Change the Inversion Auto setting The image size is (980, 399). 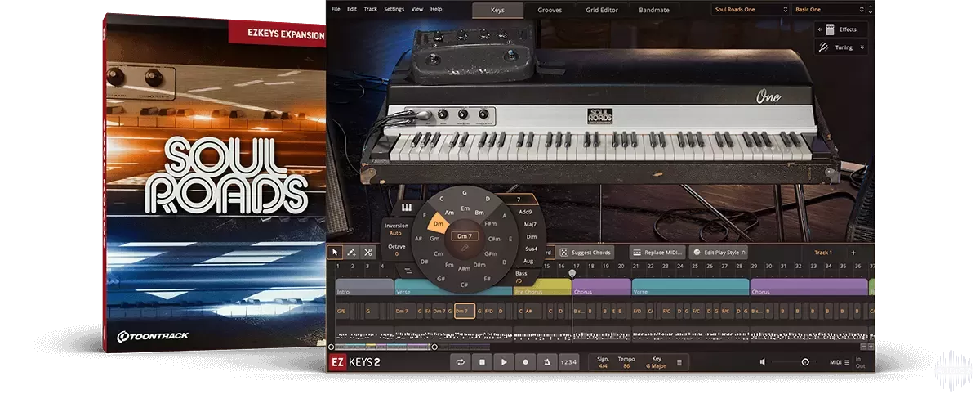tap(395, 229)
